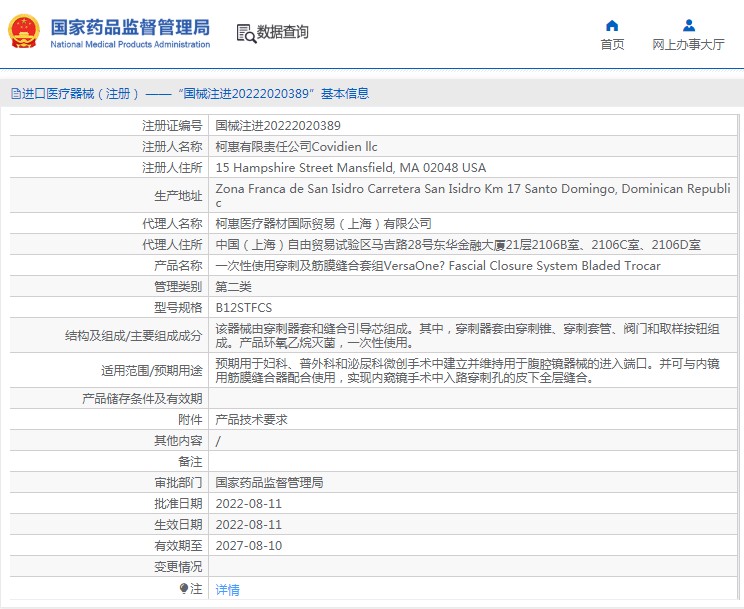Click the Covidien llc registrant name cell
This screenshot has width=744, height=609.
pos(296,147)
